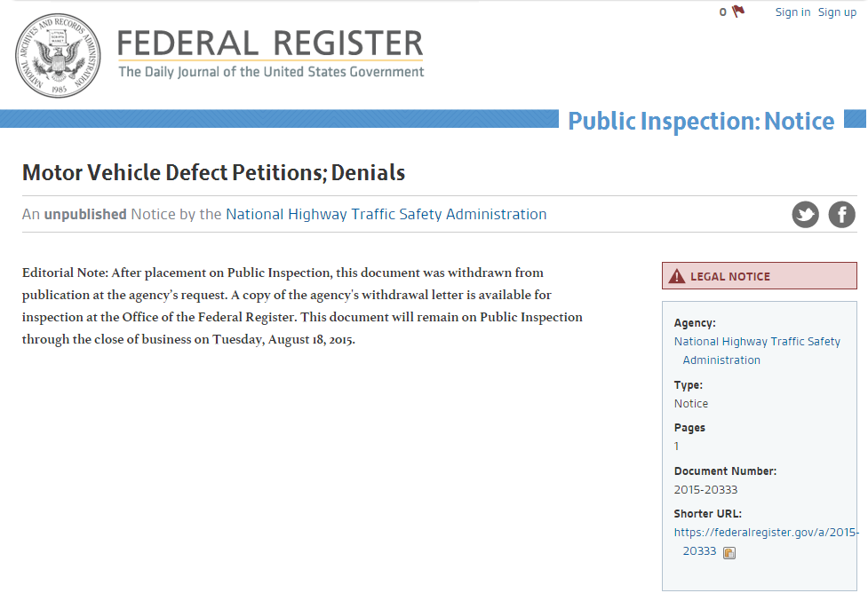Click the Sign in link
This screenshot has width=868, height=601.
click(x=792, y=12)
